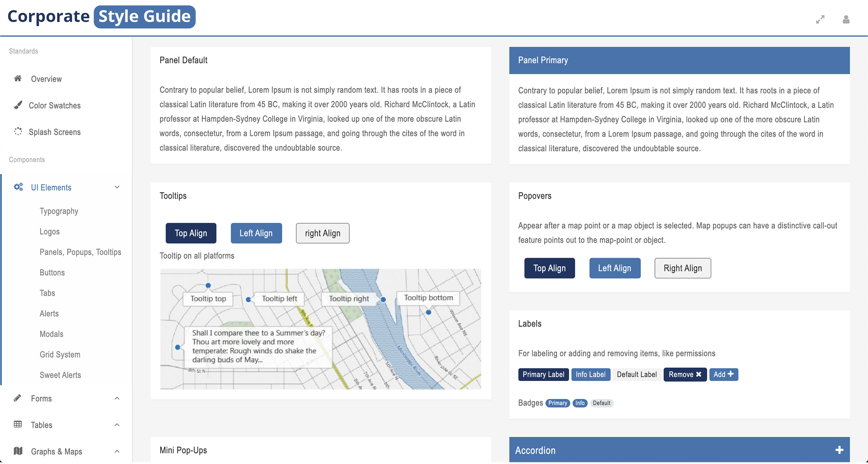The height and width of the screenshot is (464, 868).
Task: Click the Remove label button
Action: click(685, 374)
